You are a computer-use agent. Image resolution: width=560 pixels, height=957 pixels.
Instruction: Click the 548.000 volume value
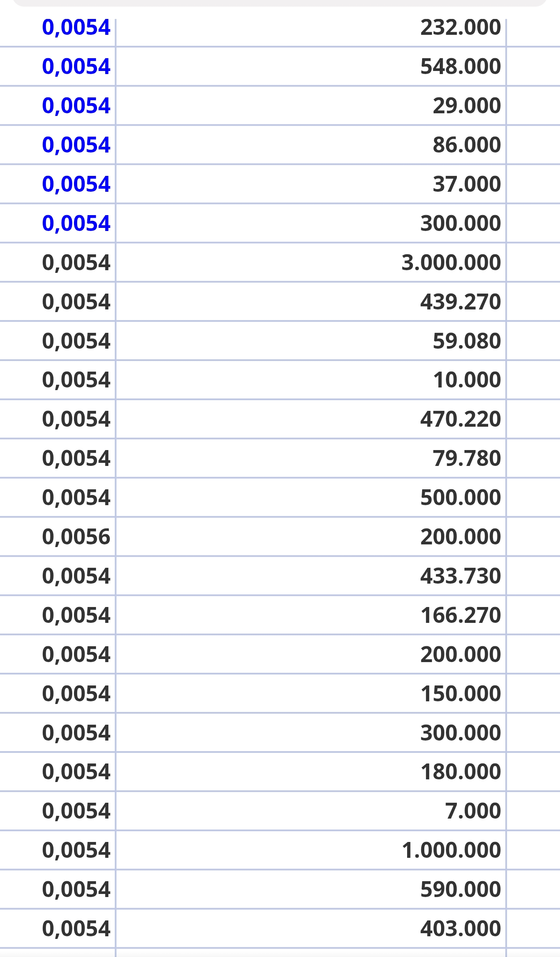(x=460, y=67)
